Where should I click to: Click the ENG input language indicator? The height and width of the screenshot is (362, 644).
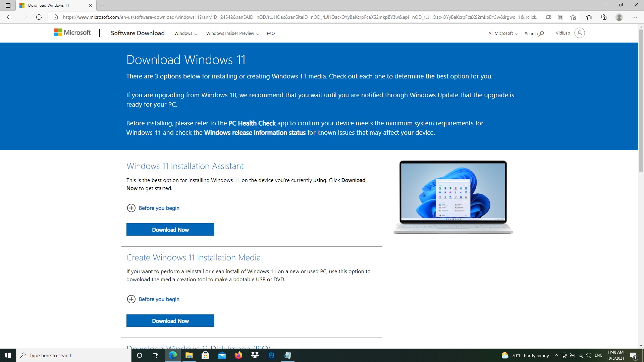pyautogui.click(x=598, y=355)
